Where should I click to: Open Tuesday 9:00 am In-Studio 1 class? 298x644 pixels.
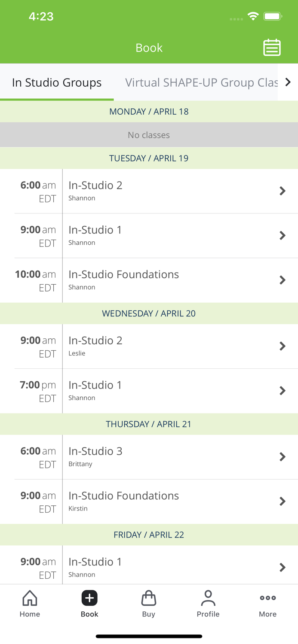tap(149, 236)
